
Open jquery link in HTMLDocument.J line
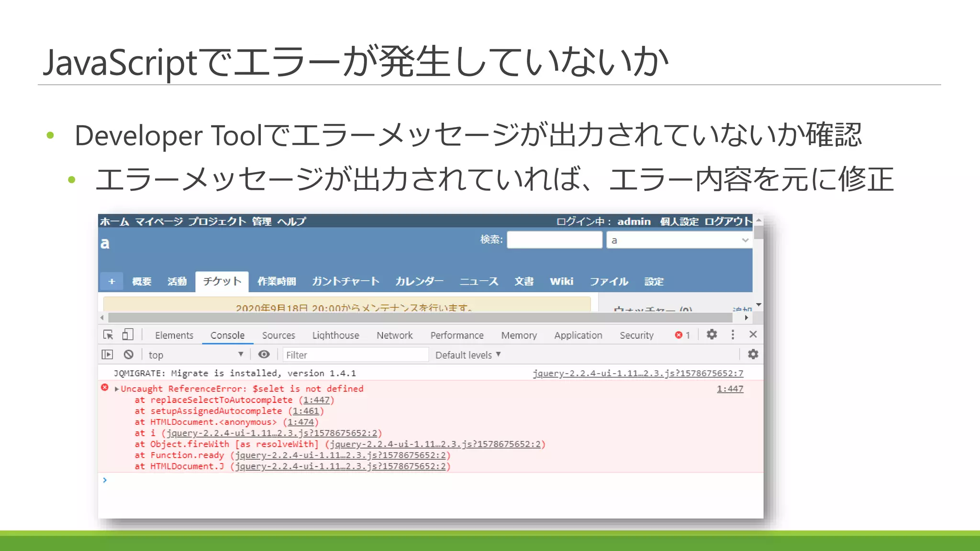pos(340,466)
